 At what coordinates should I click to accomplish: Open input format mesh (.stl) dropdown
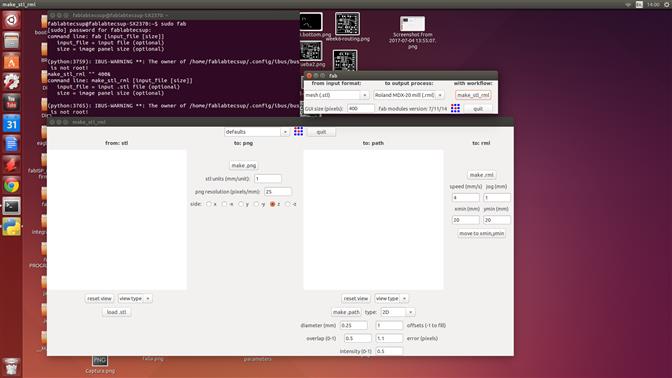click(x=336, y=95)
